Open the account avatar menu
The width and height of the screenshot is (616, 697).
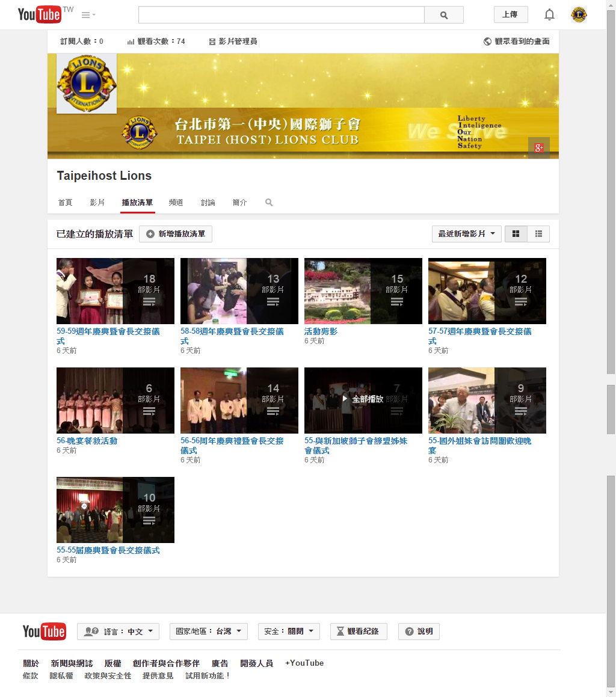click(579, 14)
